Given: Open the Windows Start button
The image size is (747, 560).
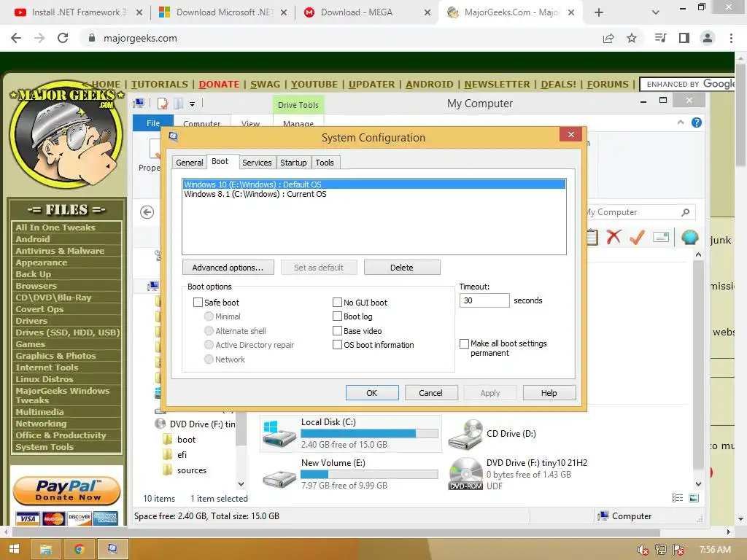Looking at the screenshot, I should tap(14, 550).
